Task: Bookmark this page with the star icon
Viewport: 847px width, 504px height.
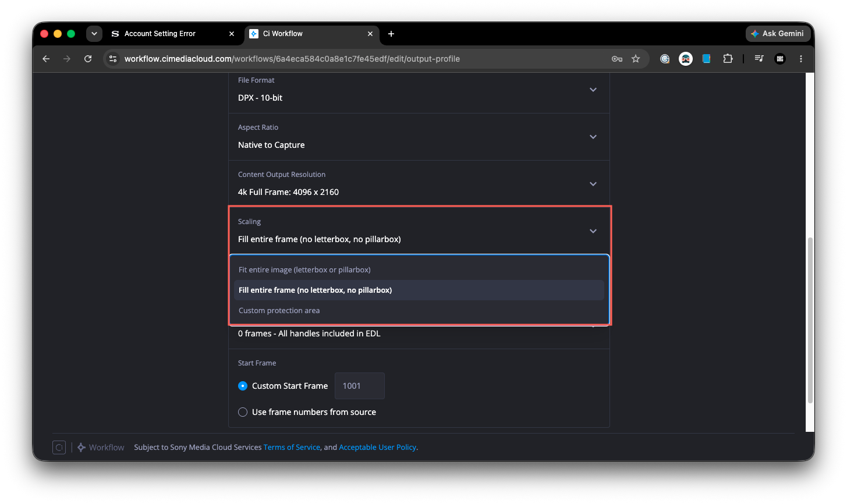Action: click(636, 59)
